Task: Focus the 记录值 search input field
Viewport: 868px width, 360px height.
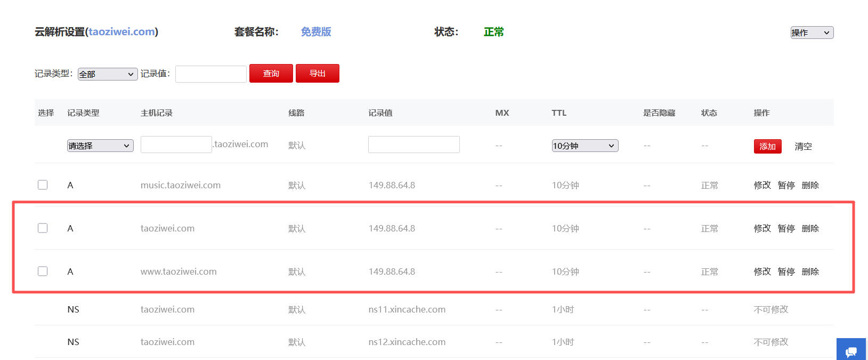Action: pyautogui.click(x=210, y=74)
